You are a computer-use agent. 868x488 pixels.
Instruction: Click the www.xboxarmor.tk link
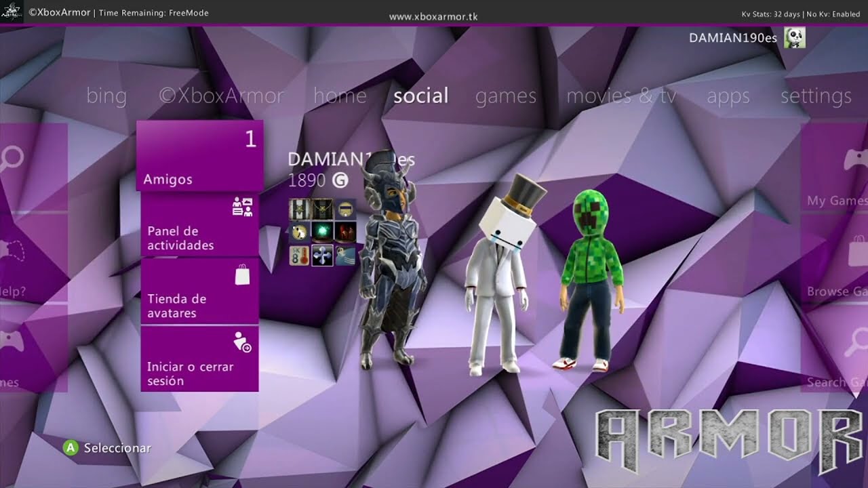pyautogui.click(x=433, y=17)
